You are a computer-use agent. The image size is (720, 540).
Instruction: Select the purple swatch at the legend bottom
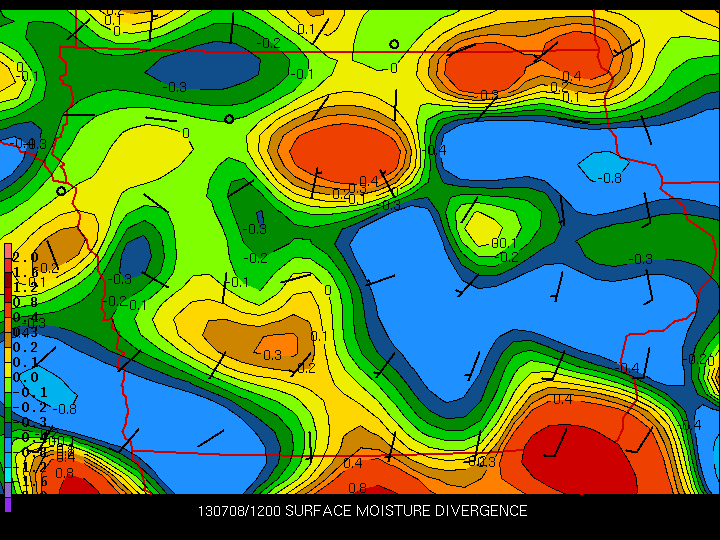pyautogui.click(x=8, y=503)
